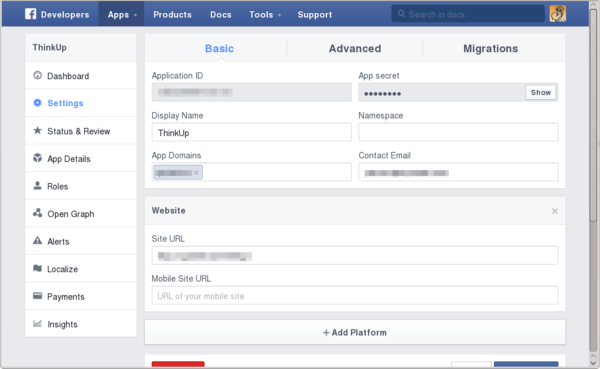The height and width of the screenshot is (369, 600).
Task: Click the Status & Review star icon
Action: pyautogui.click(x=38, y=131)
